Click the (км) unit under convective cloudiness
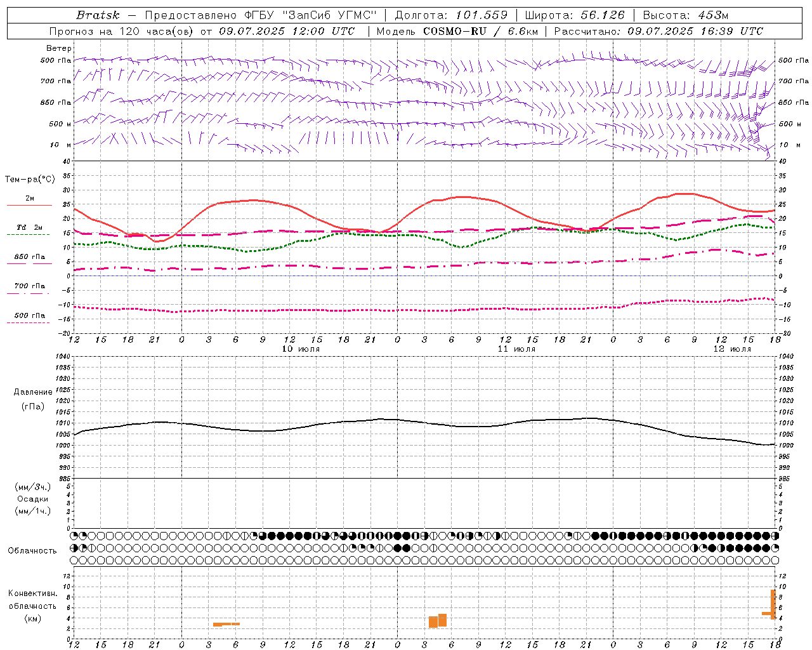The width and height of the screenshot is (812, 650). [33, 618]
